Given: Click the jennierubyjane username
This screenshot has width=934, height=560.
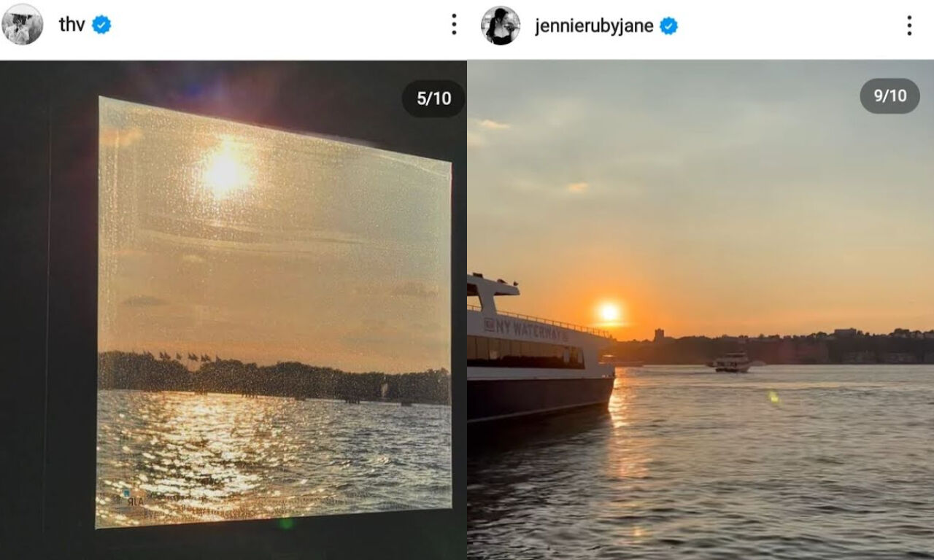Looking at the screenshot, I should point(594,26).
